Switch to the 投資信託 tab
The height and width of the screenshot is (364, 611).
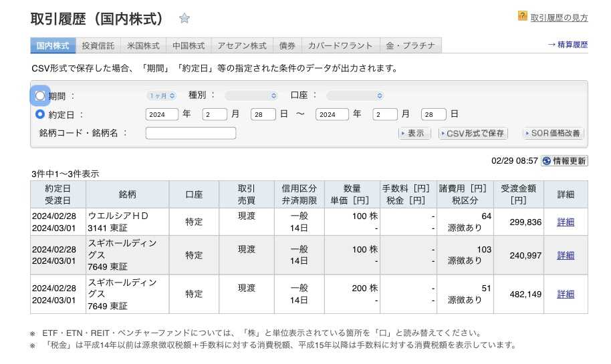tap(98, 45)
